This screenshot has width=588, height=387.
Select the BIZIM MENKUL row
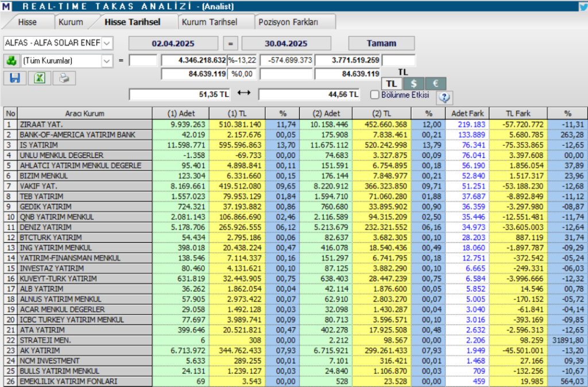click(x=296, y=176)
